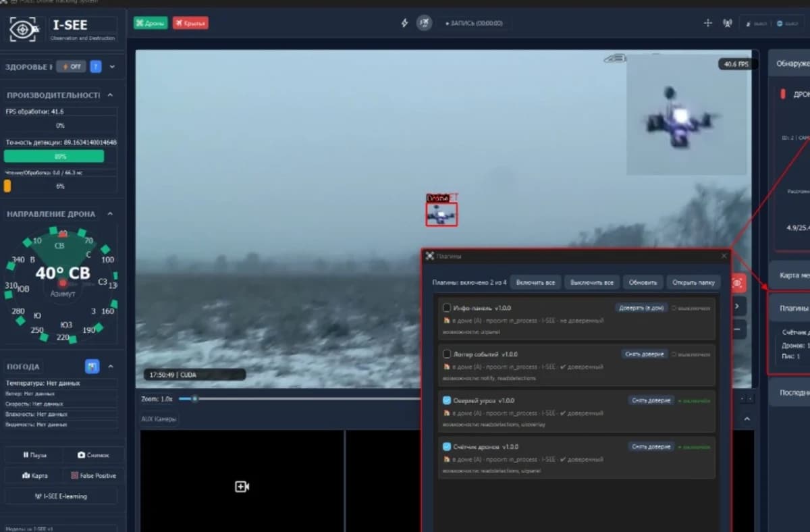This screenshot has height=532, width=810.
Task: Mark detection as False Positive
Action: (x=94, y=475)
